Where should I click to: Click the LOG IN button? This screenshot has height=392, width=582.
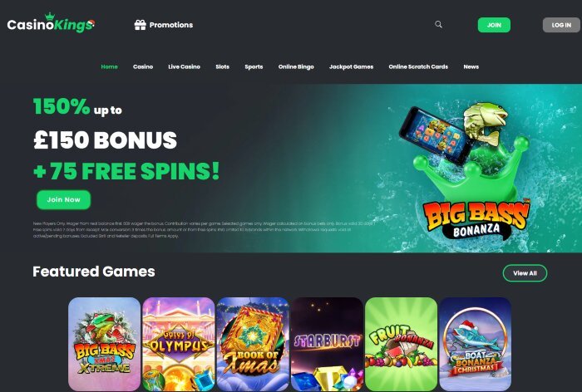pyautogui.click(x=561, y=25)
